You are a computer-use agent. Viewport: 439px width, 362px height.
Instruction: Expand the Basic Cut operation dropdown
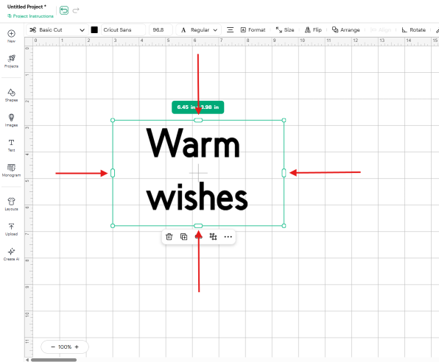pos(57,30)
